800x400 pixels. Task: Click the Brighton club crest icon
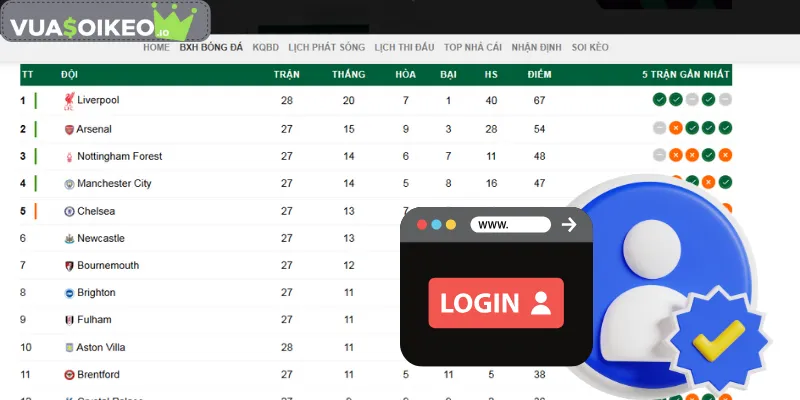[x=69, y=293]
